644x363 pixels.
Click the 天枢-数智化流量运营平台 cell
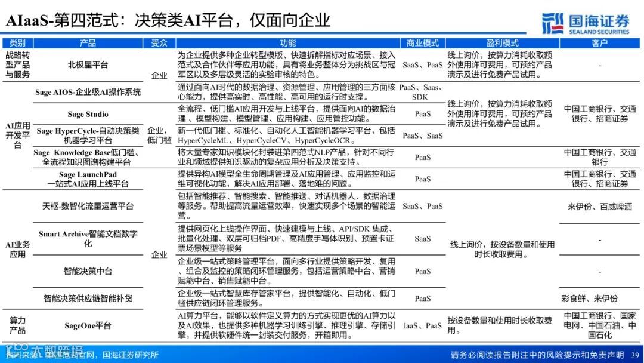88,206
